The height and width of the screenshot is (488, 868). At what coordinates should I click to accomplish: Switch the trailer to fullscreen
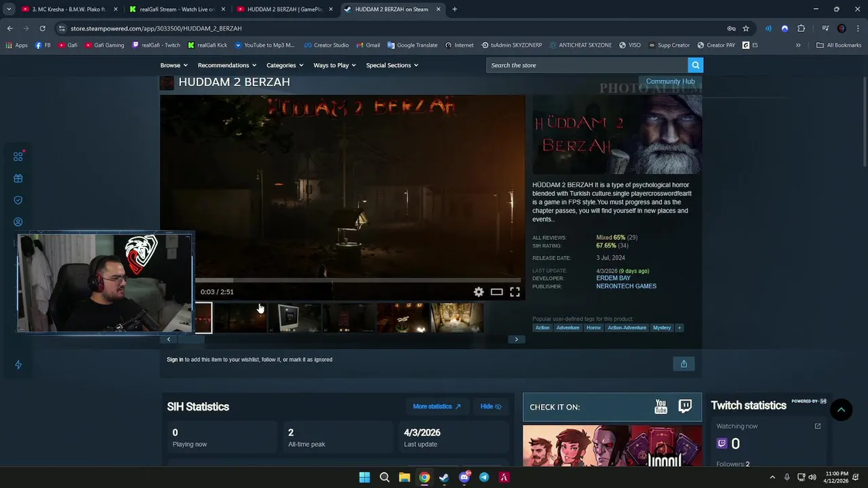515,292
